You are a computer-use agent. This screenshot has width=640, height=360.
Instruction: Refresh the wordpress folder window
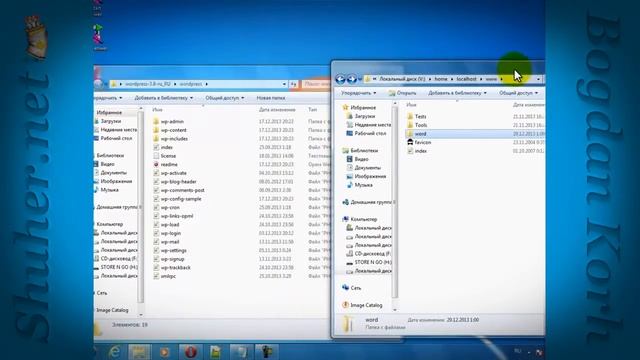293,84
